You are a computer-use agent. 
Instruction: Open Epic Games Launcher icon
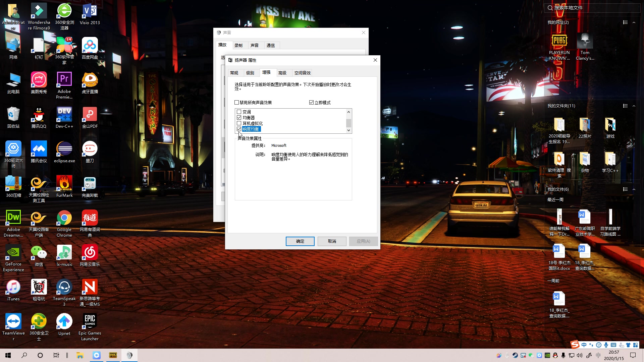[90, 322]
